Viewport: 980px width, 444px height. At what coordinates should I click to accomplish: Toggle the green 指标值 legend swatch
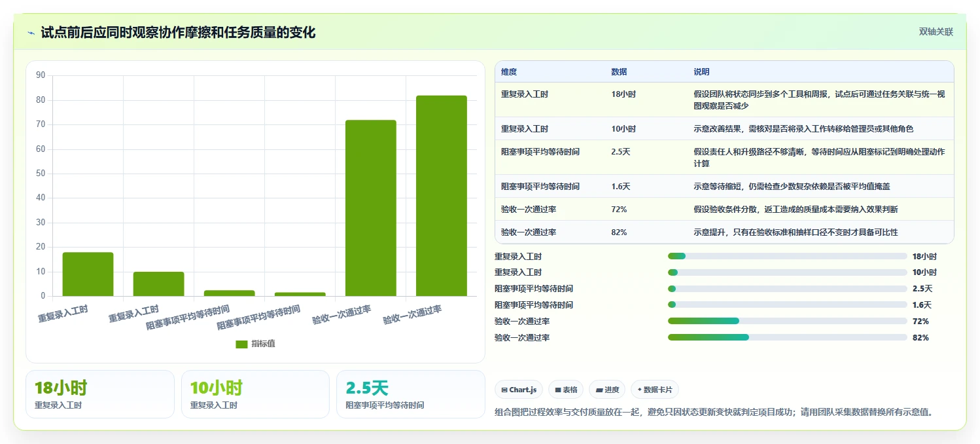241,344
